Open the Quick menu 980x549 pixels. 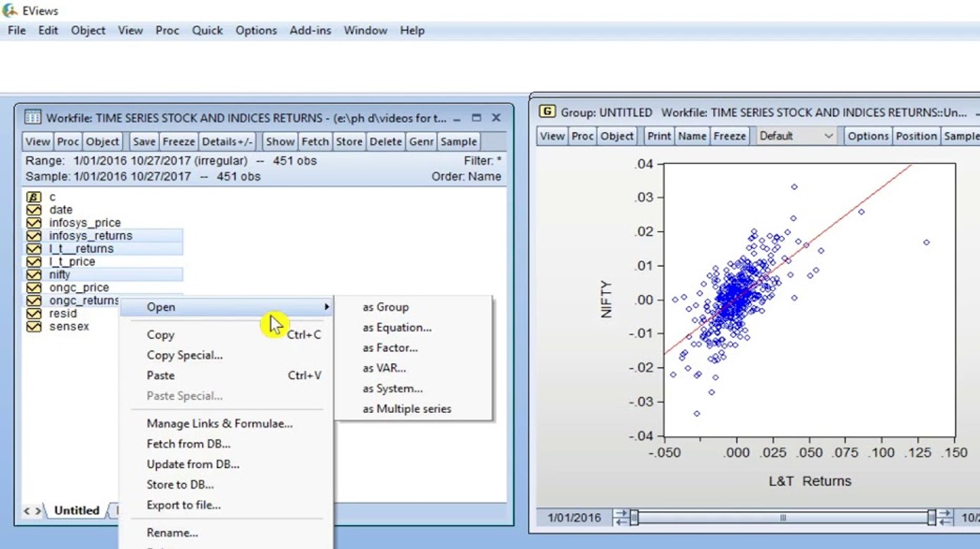[x=207, y=31]
